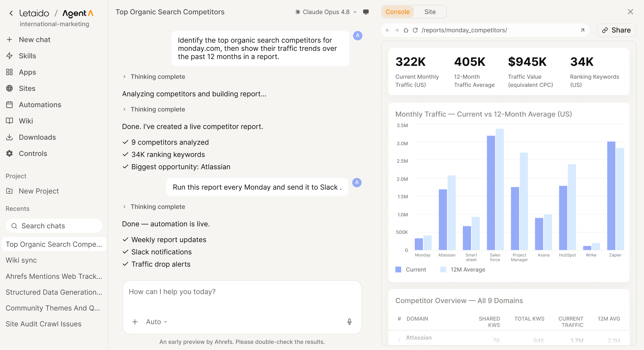This screenshot has height=350, width=644.
Task: Click the New chat plus icon
Action: coord(9,39)
